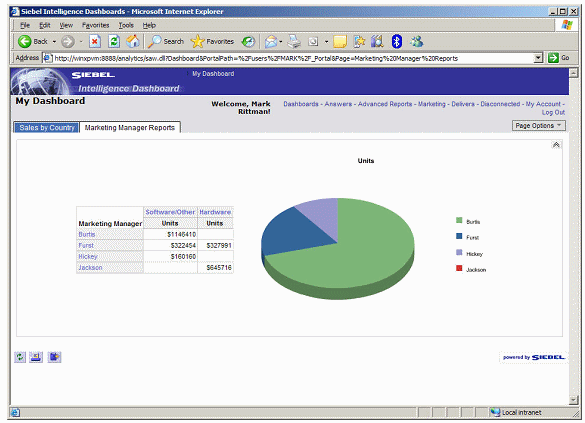This screenshot has width=585, height=423.
Task: Open the Help menu
Action: click(x=149, y=25)
